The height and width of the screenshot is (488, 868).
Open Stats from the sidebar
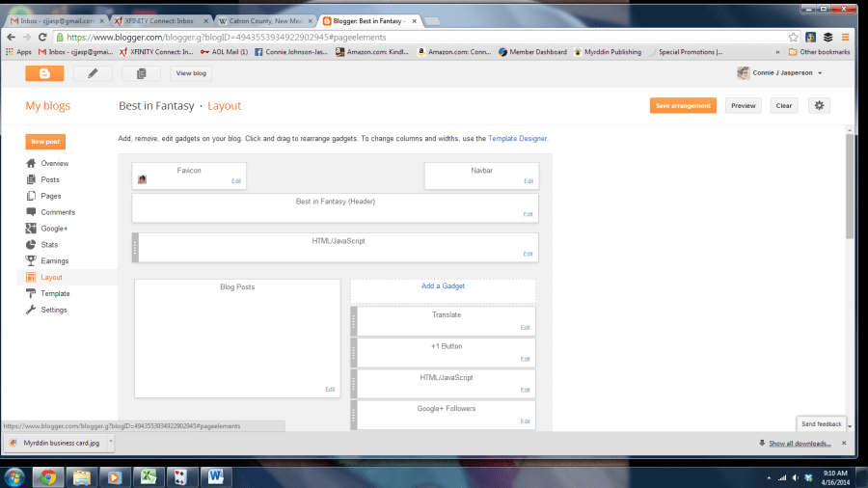[48, 245]
